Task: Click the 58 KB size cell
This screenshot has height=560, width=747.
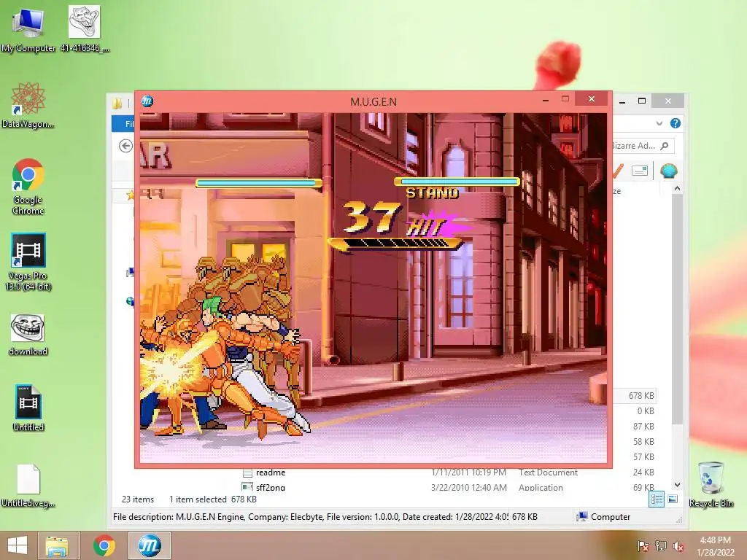Action: 643,441
